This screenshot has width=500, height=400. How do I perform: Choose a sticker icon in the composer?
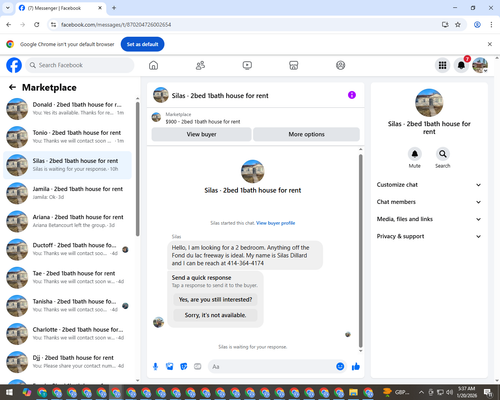(184, 367)
